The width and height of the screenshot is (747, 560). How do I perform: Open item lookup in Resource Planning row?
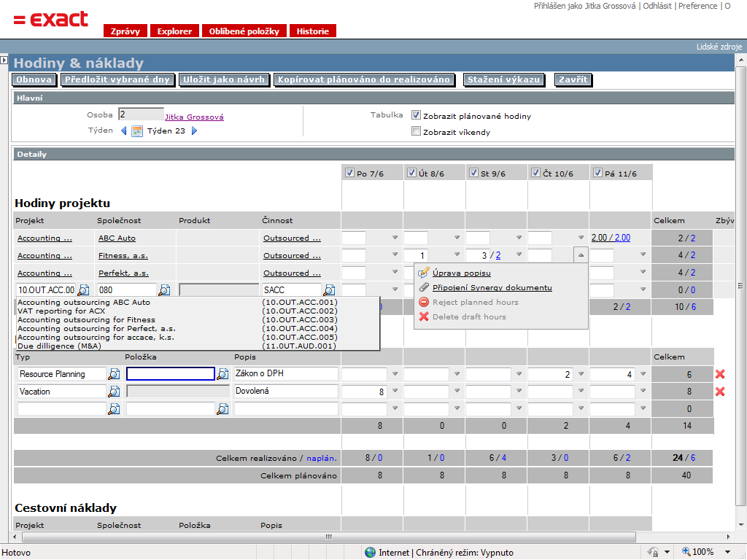222,374
